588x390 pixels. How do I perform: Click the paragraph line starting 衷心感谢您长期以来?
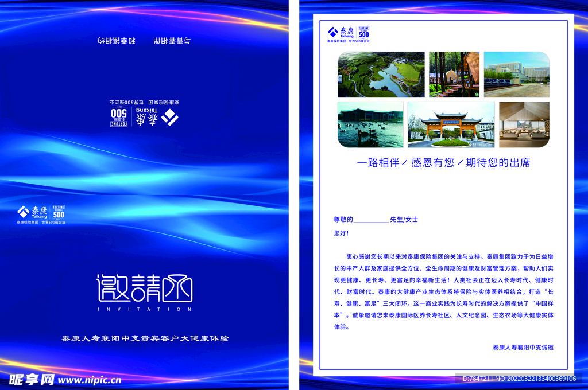(450, 256)
